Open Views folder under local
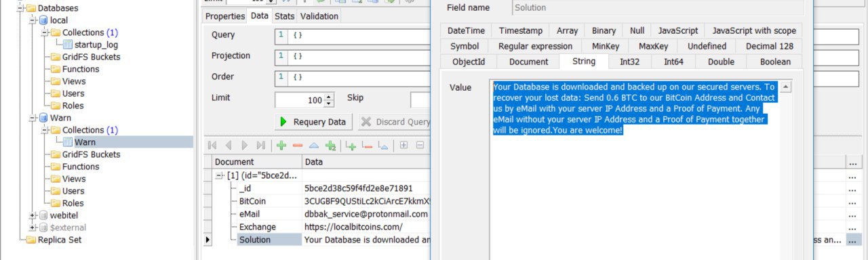Screen dimensions: 868x260 click(x=74, y=81)
